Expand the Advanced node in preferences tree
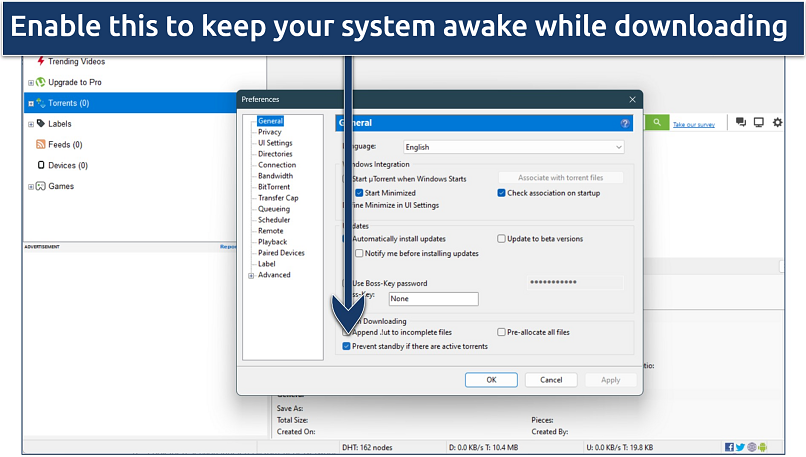The image size is (806, 457). click(251, 275)
